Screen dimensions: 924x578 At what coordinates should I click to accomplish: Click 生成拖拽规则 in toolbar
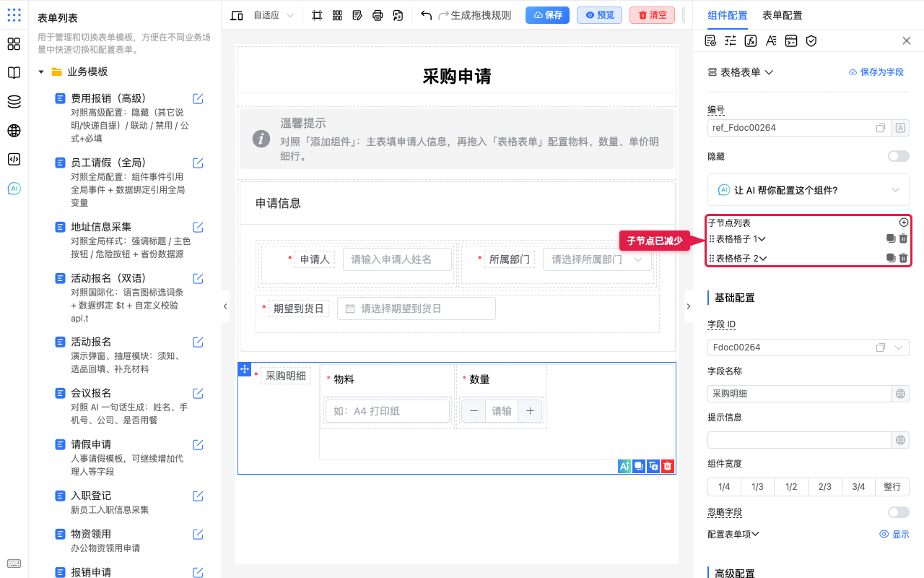[x=481, y=15]
